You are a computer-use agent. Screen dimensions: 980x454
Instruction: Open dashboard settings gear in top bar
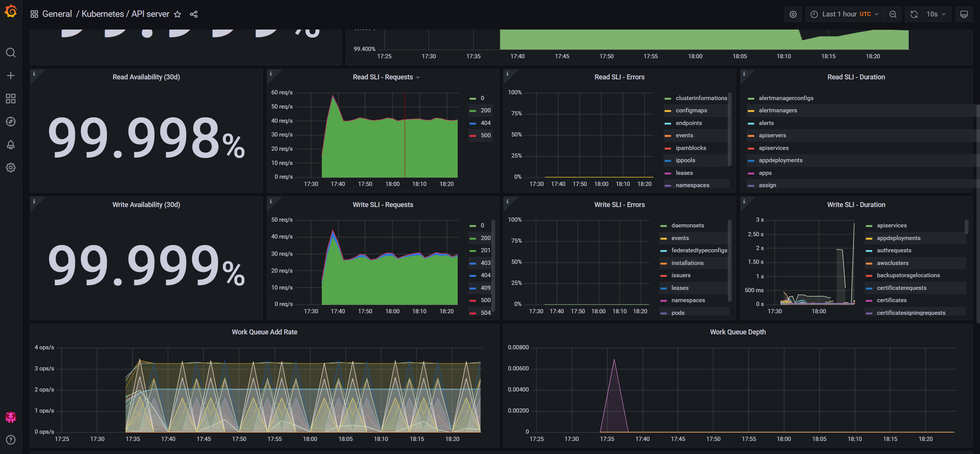(793, 14)
